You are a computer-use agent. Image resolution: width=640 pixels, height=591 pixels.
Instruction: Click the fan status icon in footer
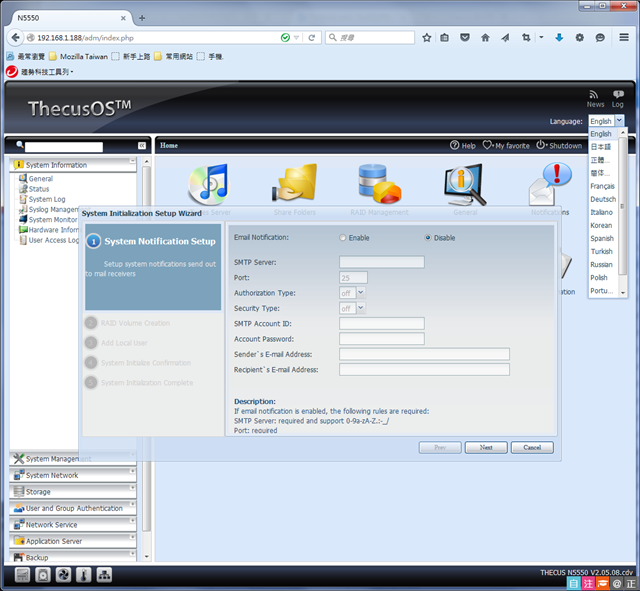click(63, 575)
